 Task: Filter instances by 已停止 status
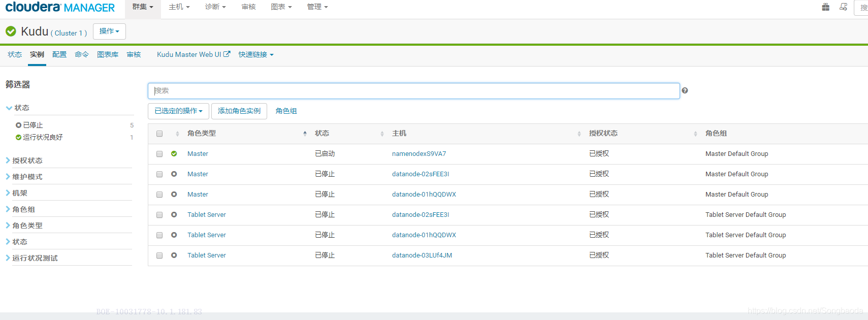(33, 125)
